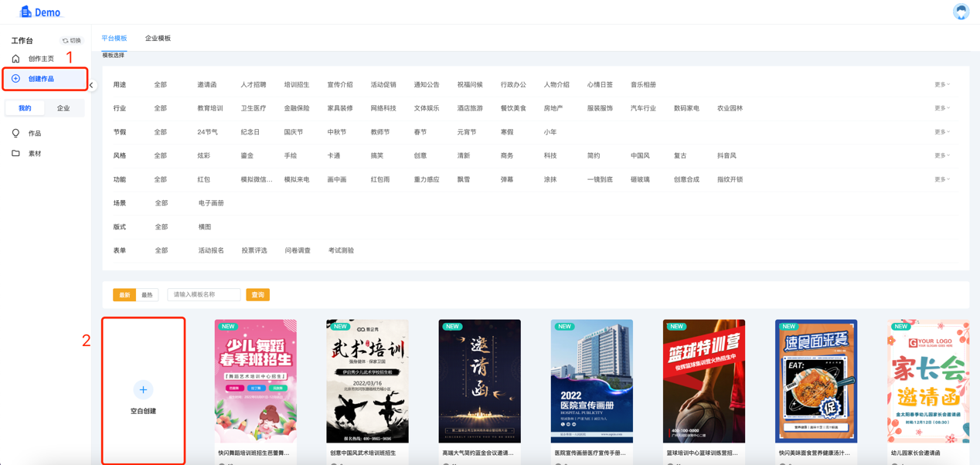Filter 节假 by 24节气
This screenshot has height=465, width=980.
207,132
